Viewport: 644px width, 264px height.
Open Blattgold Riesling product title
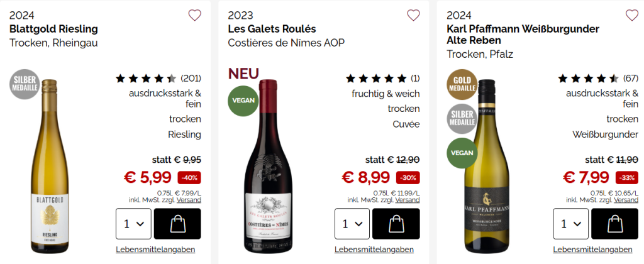tap(53, 29)
